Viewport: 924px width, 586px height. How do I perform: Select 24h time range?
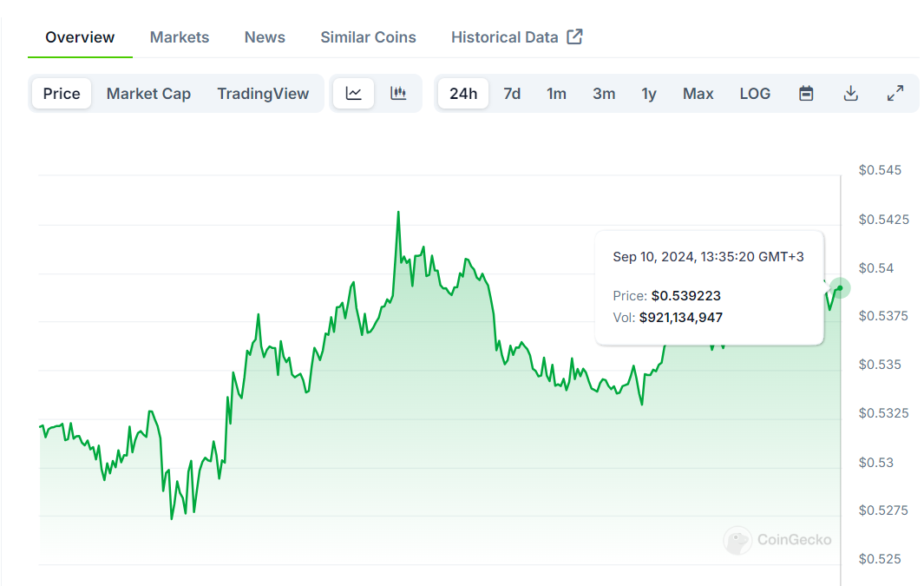click(x=463, y=93)
